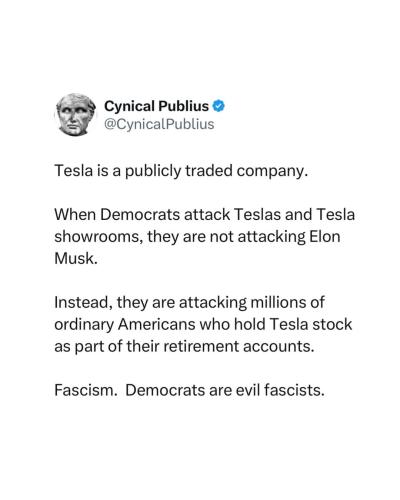400x500 pixels.
Task: Click the words 'publicly traded'
Action: tap(179, 171)
